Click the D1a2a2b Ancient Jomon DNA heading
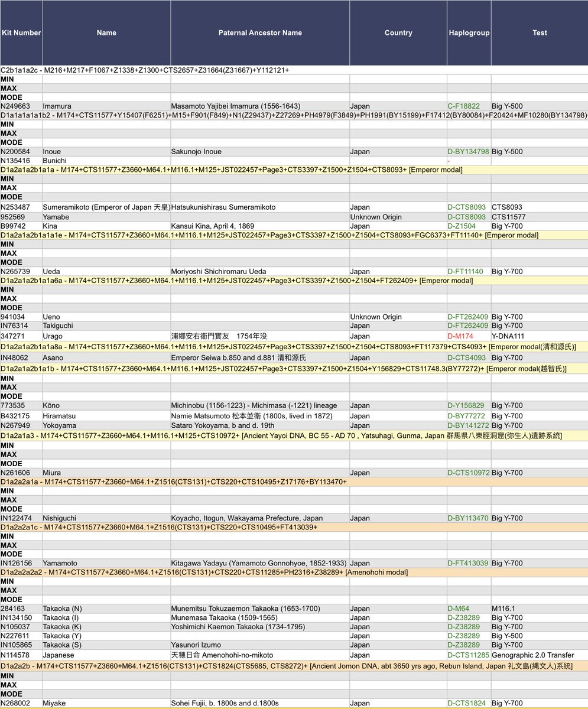The height and width of the screenshot is (709, 588). pos(294,666)
